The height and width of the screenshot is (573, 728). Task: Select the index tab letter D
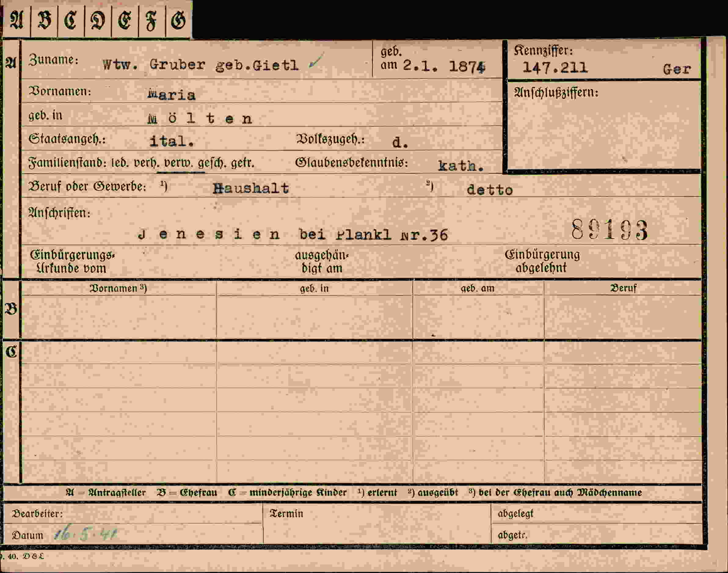pos(98,20)
